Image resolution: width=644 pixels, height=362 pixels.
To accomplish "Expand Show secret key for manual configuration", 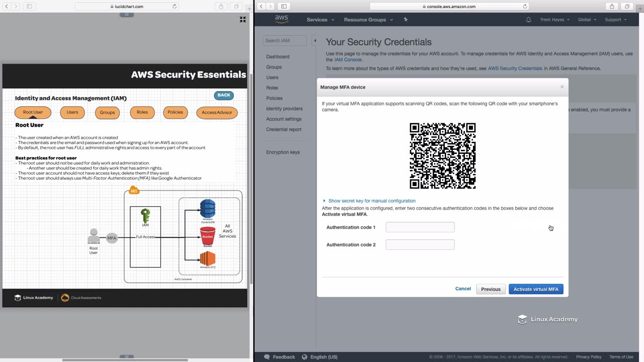I will click(x=371, y=201).
